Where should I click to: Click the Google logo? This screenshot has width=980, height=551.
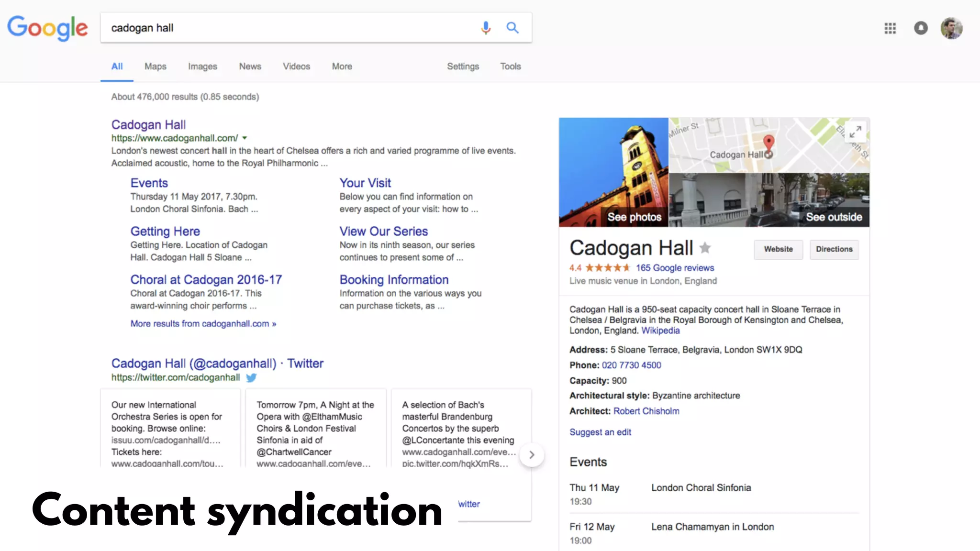pyautogui.click(x=47, y=28)
